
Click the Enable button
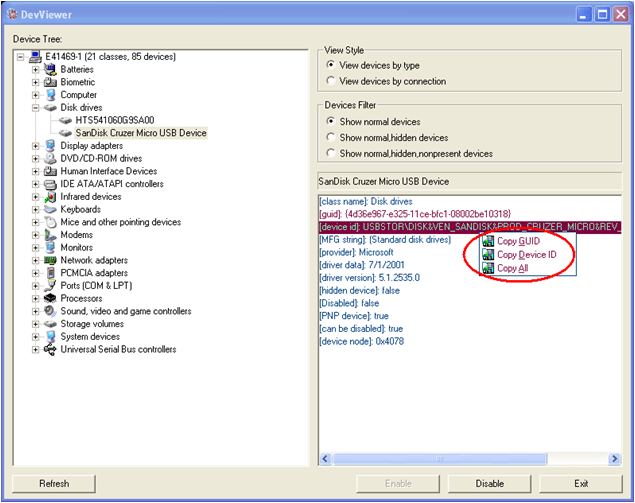[398, 484]
